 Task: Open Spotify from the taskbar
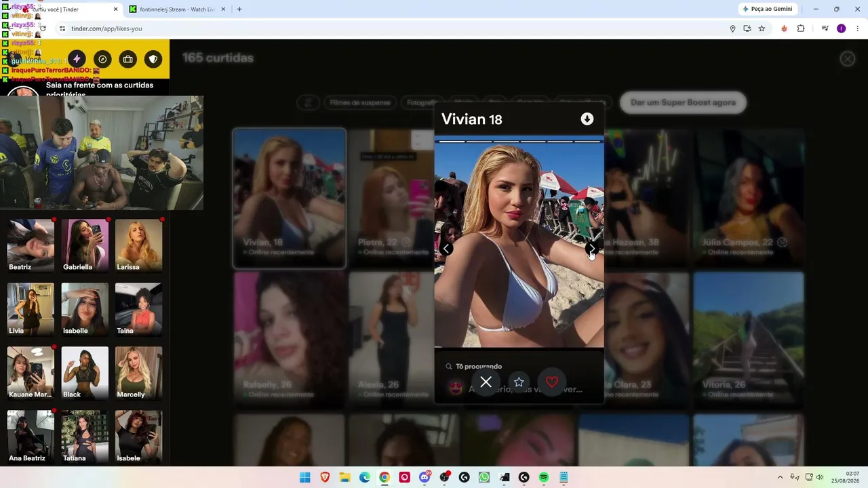(x=544, y=477)
